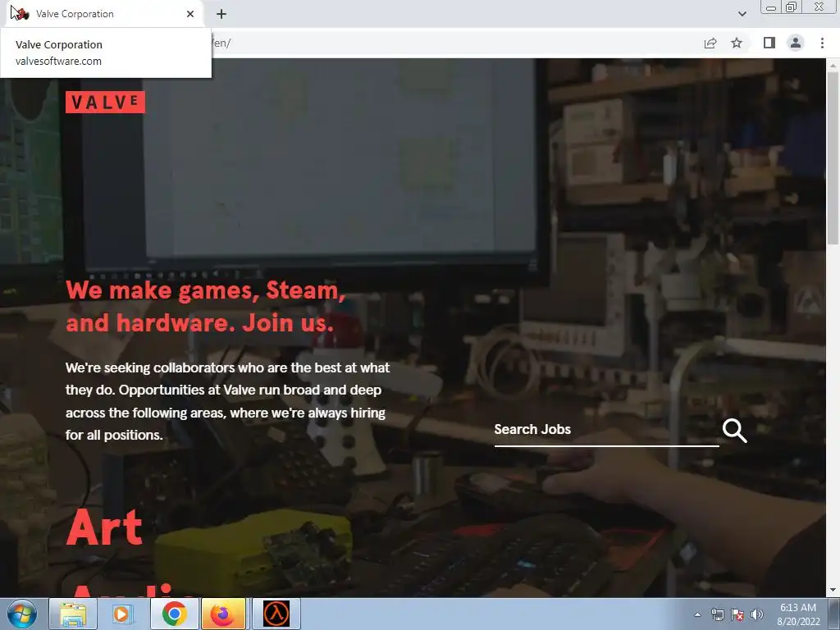Show hidden system tray icons

tap(697, 614)
